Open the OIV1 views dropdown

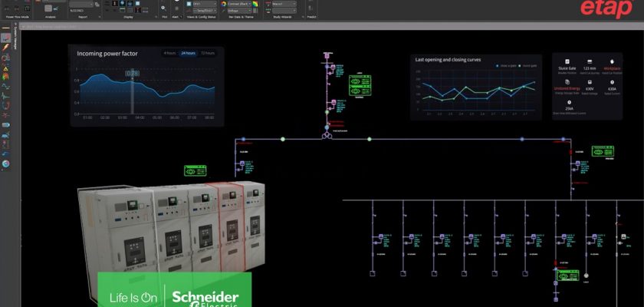(x=205, y=4)
